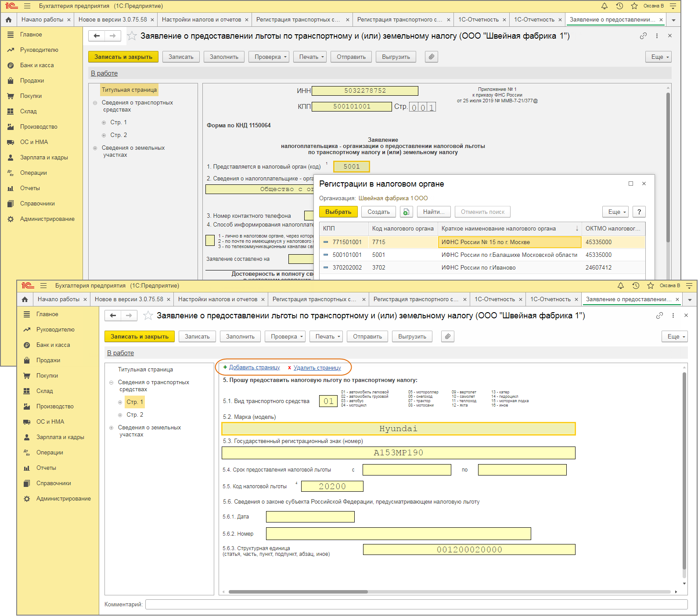
Task: Click the home icon tab in front window
Action: (25, 299)
